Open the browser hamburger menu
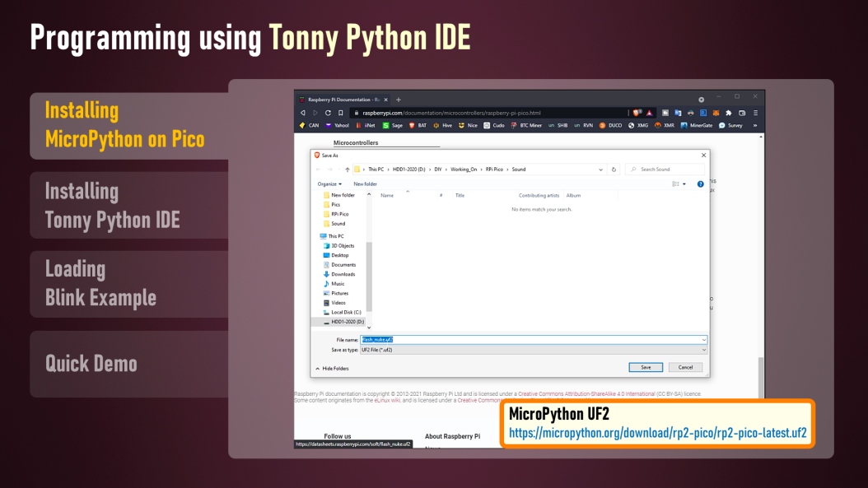This screenshot has height=488, width=868. coord(755,113)
